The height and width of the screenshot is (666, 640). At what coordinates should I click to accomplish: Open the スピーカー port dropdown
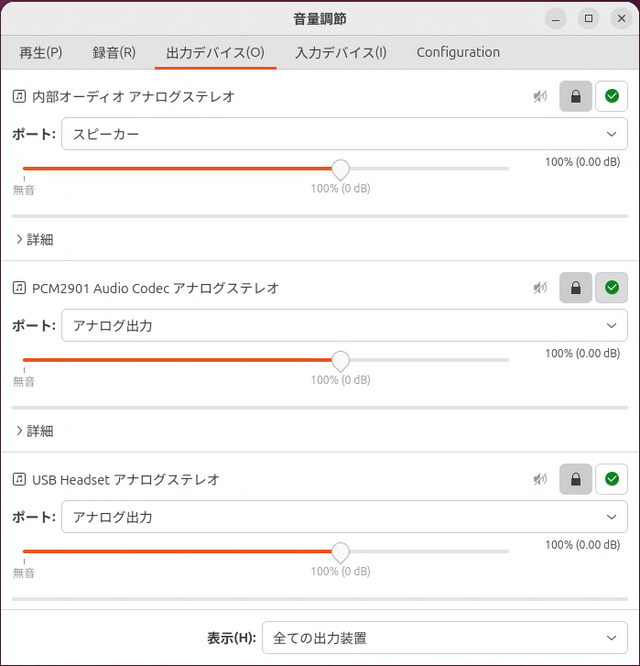click(x=344, y=134)
